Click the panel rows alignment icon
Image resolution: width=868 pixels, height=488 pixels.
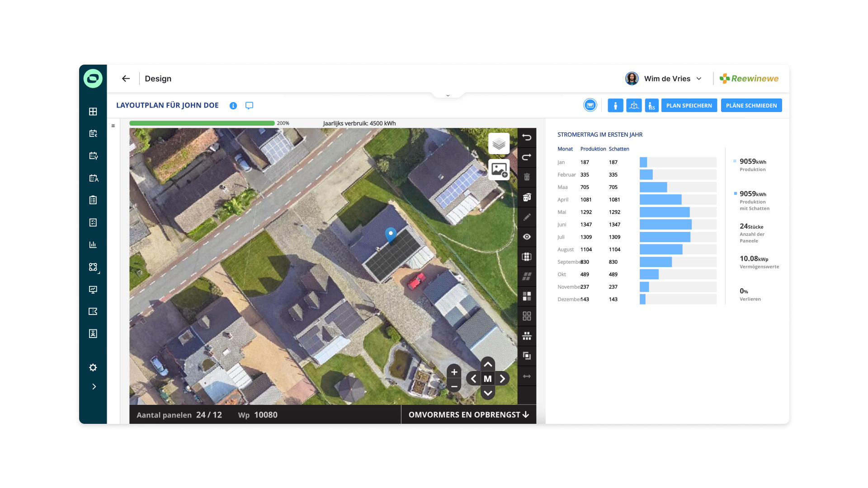pos(527,336)
